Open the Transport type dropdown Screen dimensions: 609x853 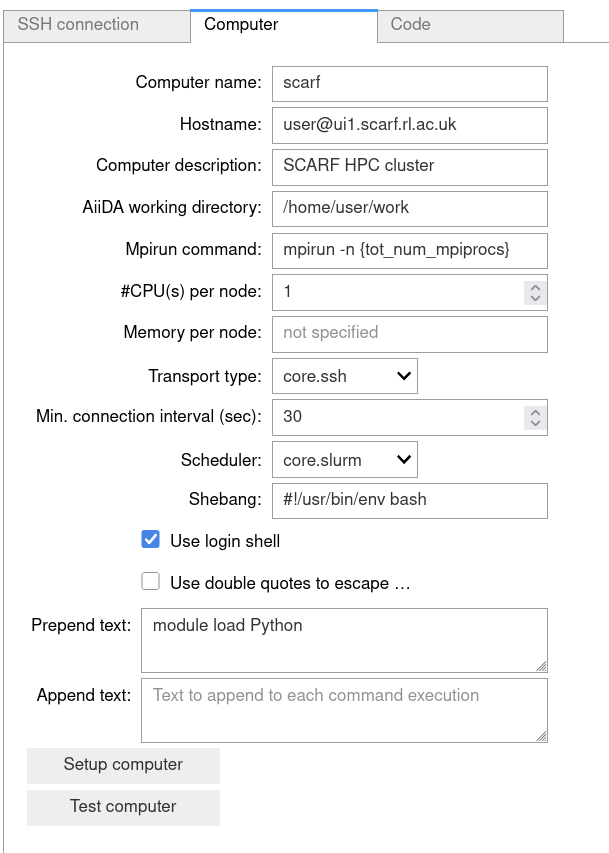pos(344,376)
